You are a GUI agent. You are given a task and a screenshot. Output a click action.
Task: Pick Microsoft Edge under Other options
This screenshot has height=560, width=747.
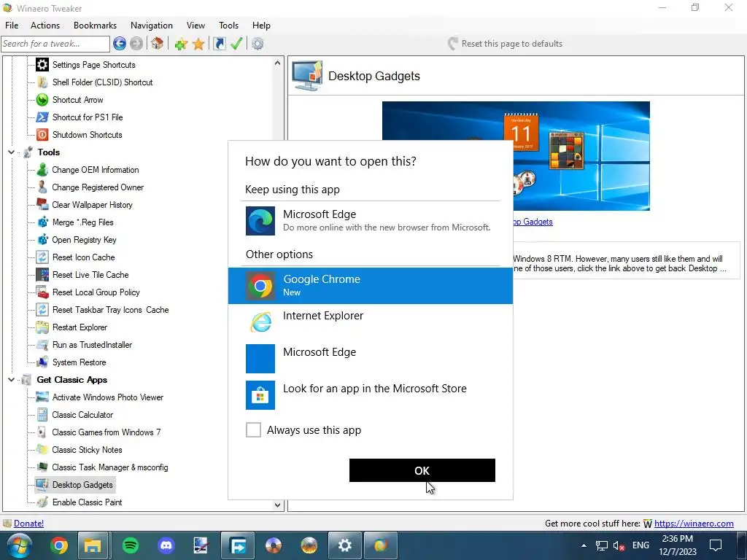371,358
